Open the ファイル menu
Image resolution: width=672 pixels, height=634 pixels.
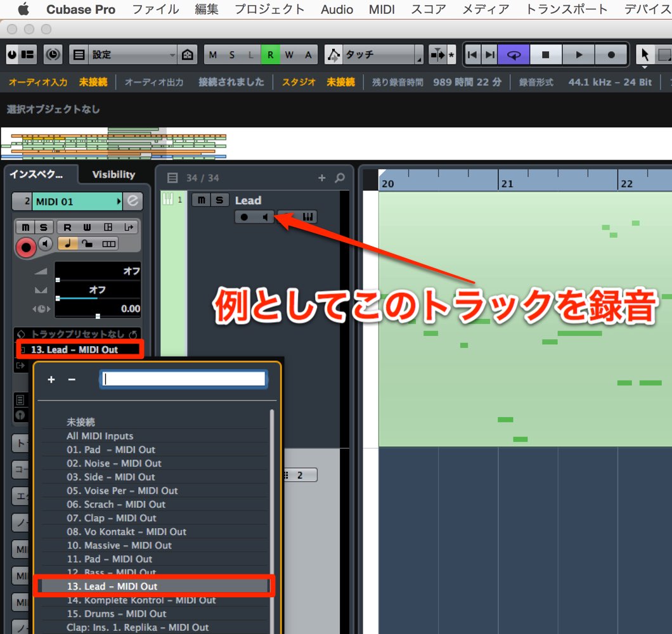[x=155, y=10]
